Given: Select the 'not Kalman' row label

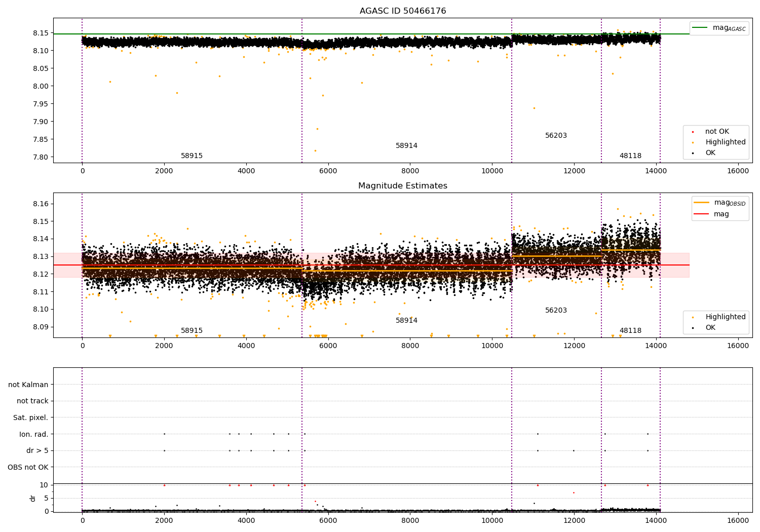Looking at the screenshot, I should (x=28, y=385).
